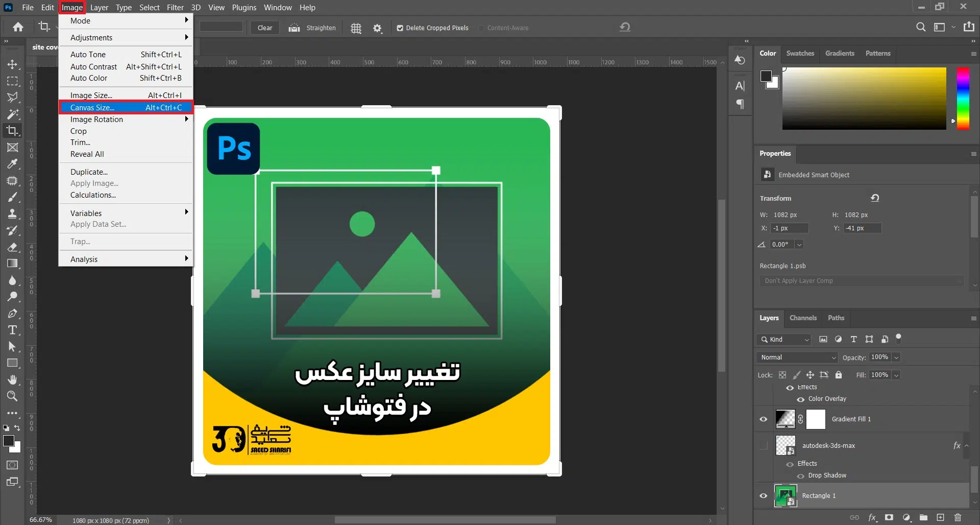The height and width of the screenshot is (525, 980).
Task: Select the Eyedropper tool
Action: point(12,164)
